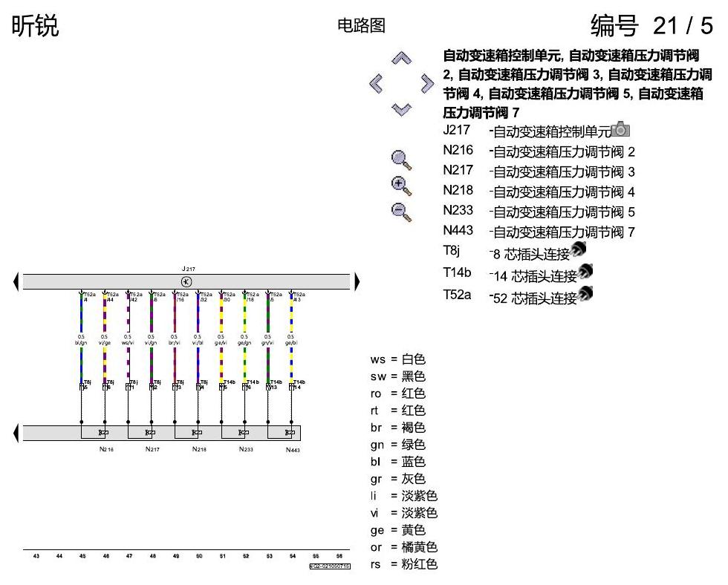Open the T14b connector plug icon

click(x=585, y=272)
